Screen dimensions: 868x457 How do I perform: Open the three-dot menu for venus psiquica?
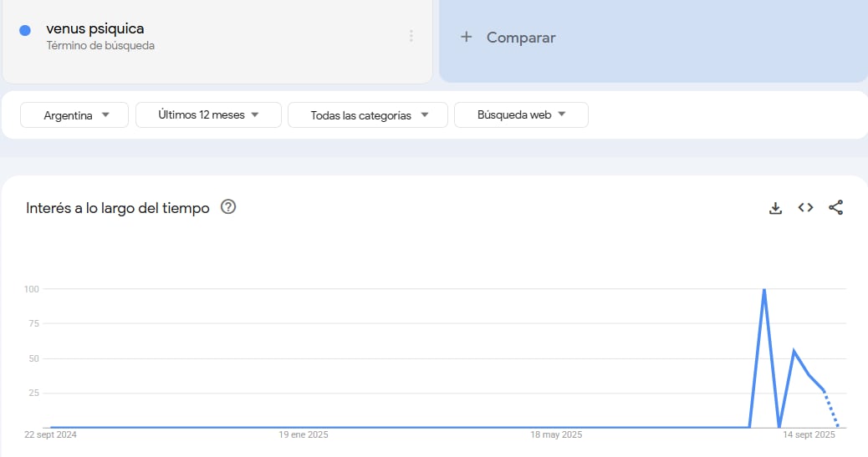tap(411, 36)
